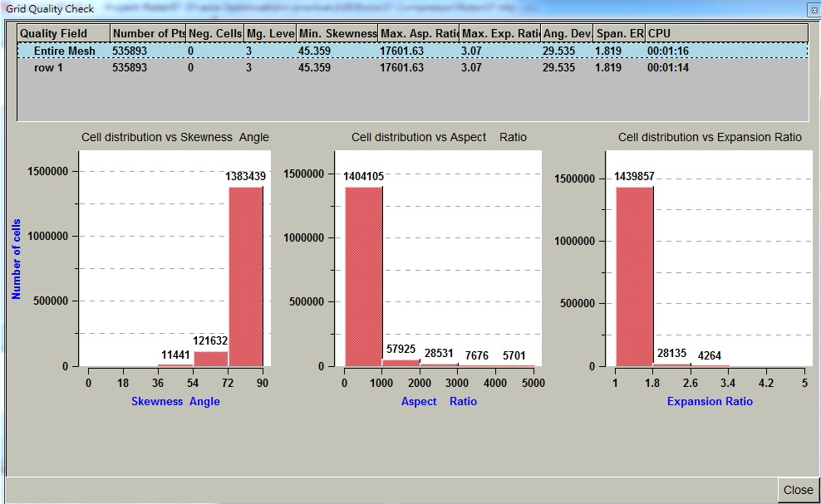Click the Close button at bottom right
The height and width of the screenshot is (504, 821).
[x=798, y=490]
